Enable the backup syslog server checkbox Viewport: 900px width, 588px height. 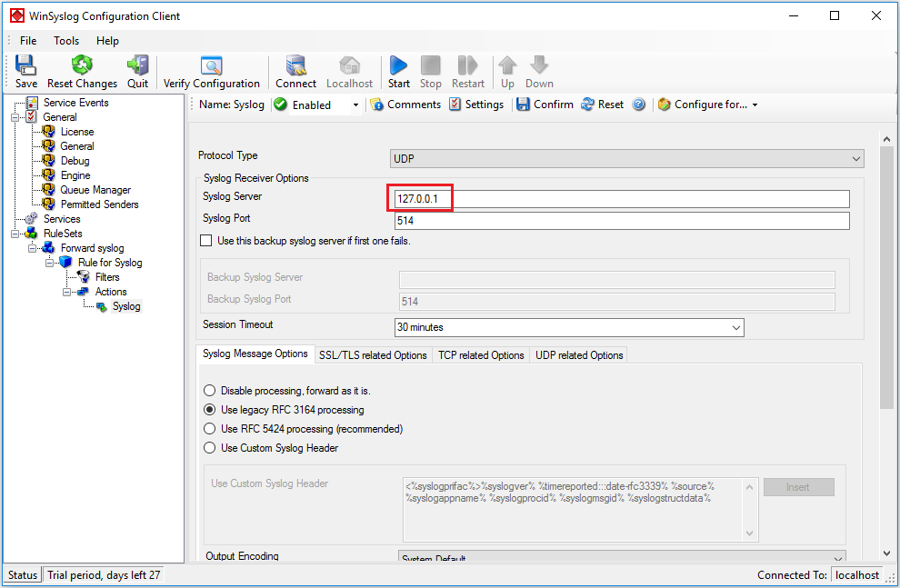pos(206,241)
